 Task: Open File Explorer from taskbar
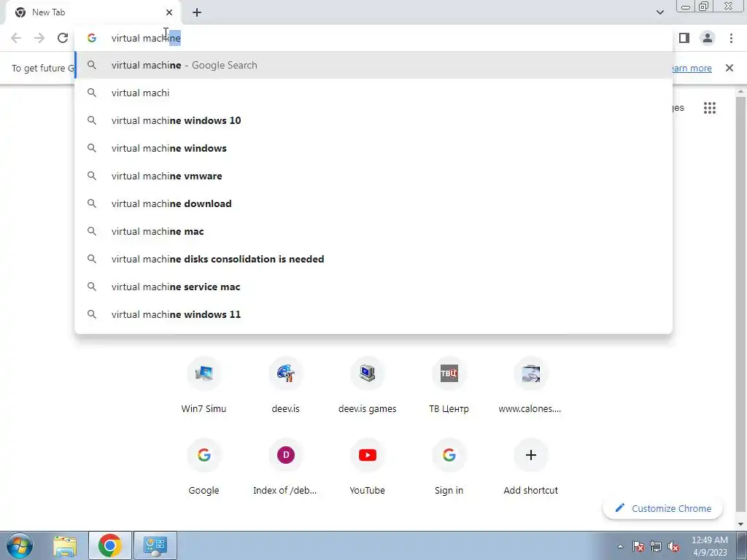65,545
